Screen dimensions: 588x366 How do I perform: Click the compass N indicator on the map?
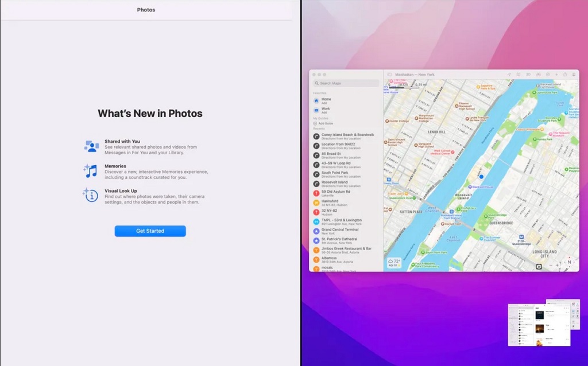coord(568,262)
